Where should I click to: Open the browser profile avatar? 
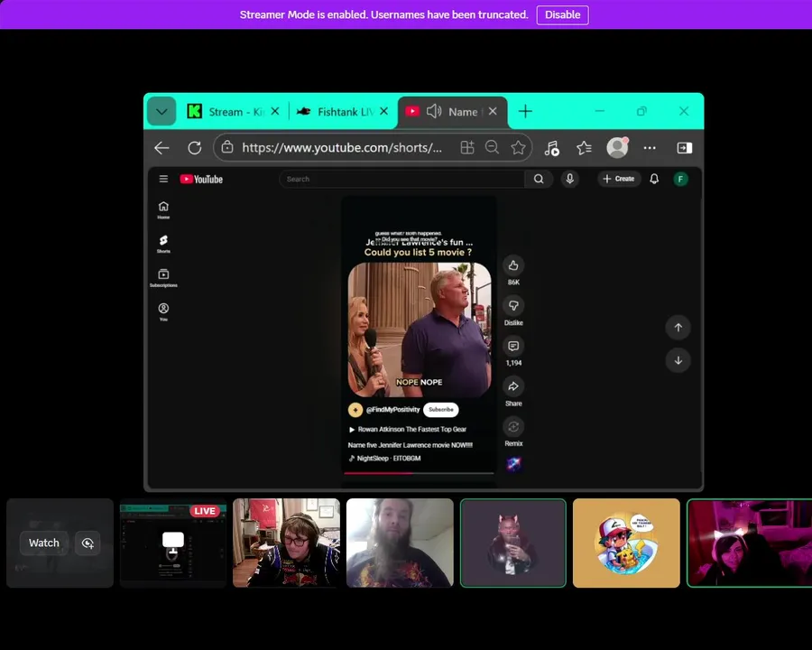[x=617, y=148]
